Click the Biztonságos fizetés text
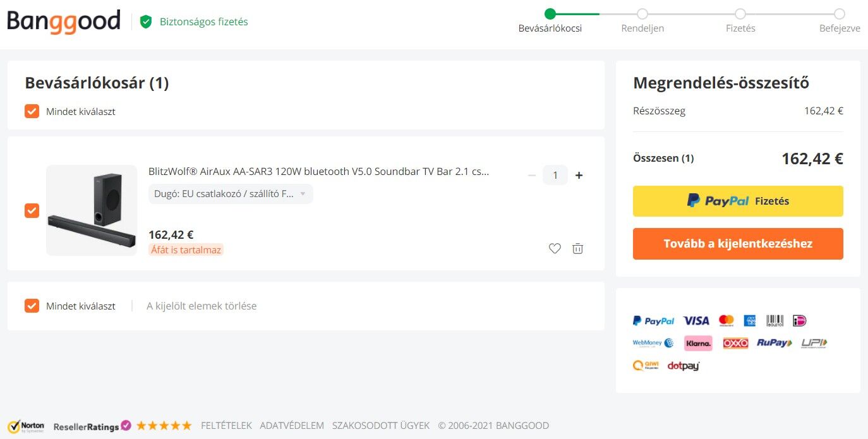The image size is (868, 439). pyautogui.click(x=203, y=22)
